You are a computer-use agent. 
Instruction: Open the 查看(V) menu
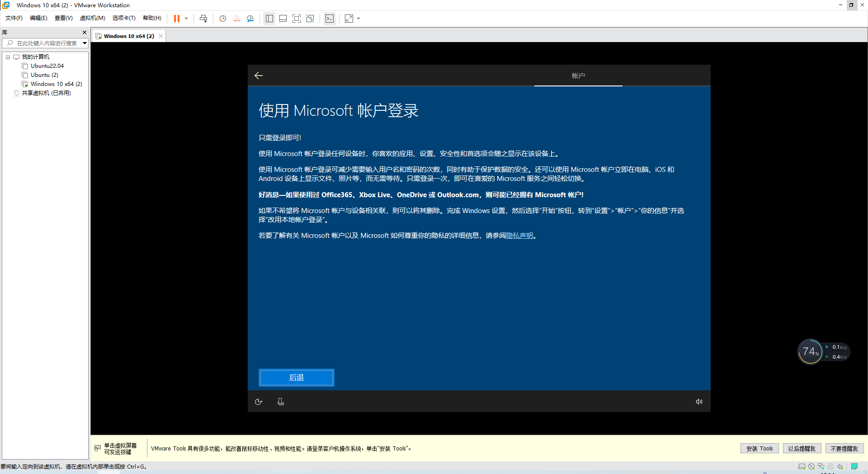(x=64, y=18)
